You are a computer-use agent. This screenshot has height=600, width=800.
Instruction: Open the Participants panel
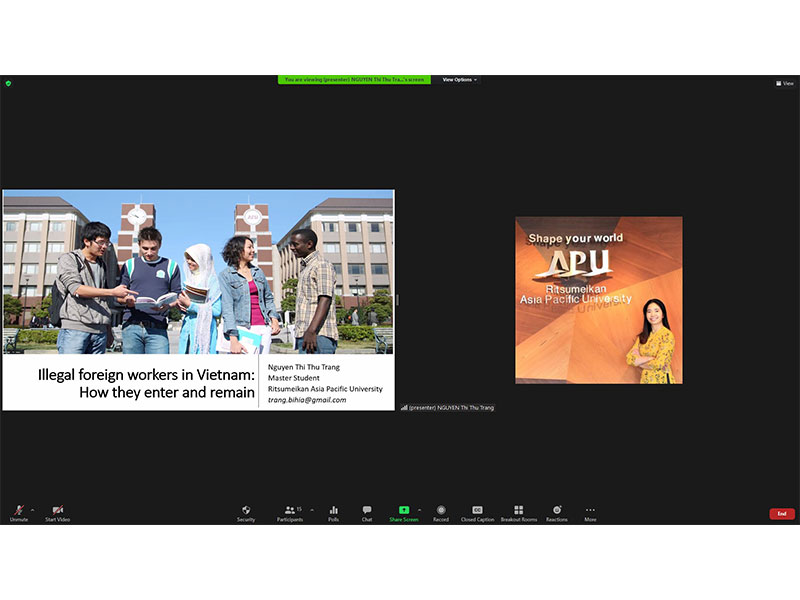tap(290, 512)
